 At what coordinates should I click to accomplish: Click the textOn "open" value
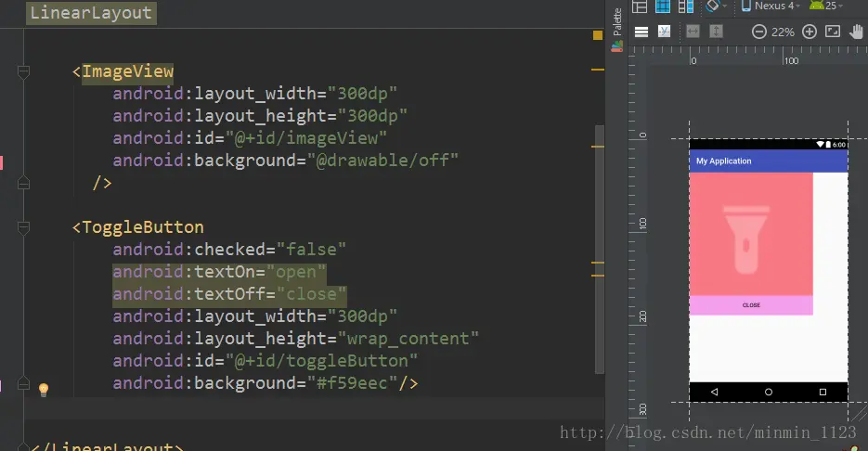coord(296,272)
